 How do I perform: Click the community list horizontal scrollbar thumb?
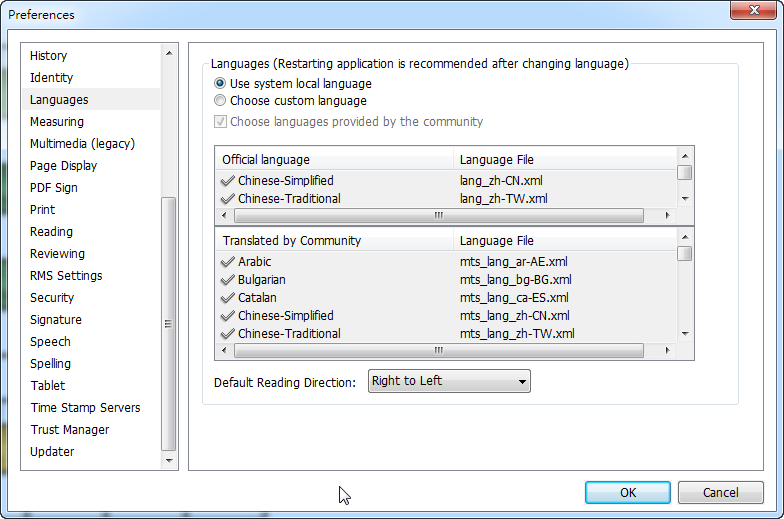[x=437, y=351]
